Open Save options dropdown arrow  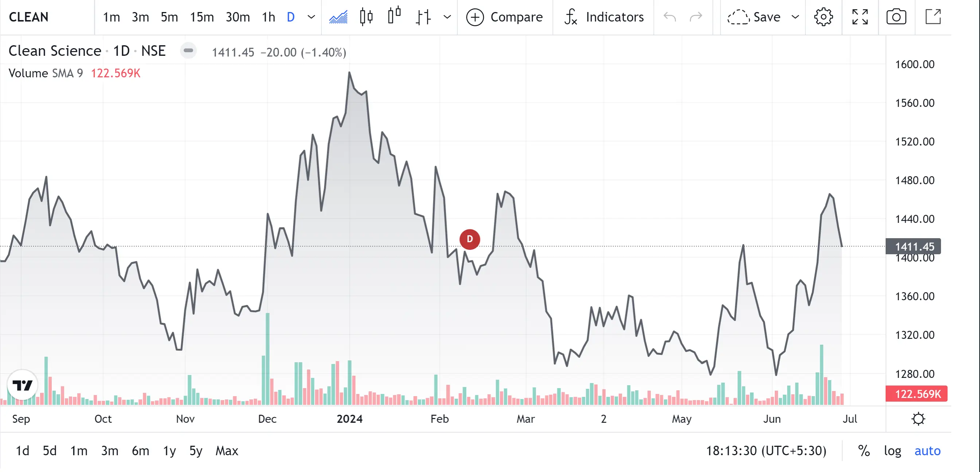(x=795, y=17)
